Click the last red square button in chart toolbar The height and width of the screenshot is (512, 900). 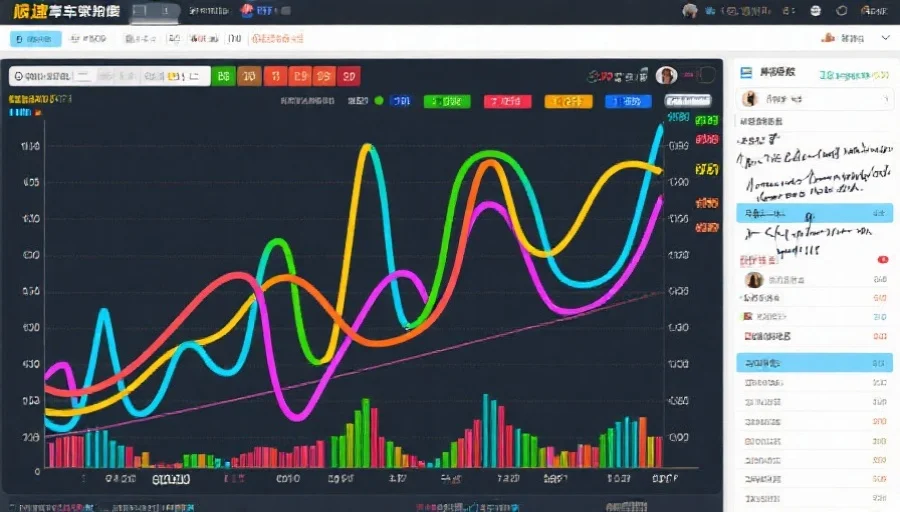coord(348,76)
